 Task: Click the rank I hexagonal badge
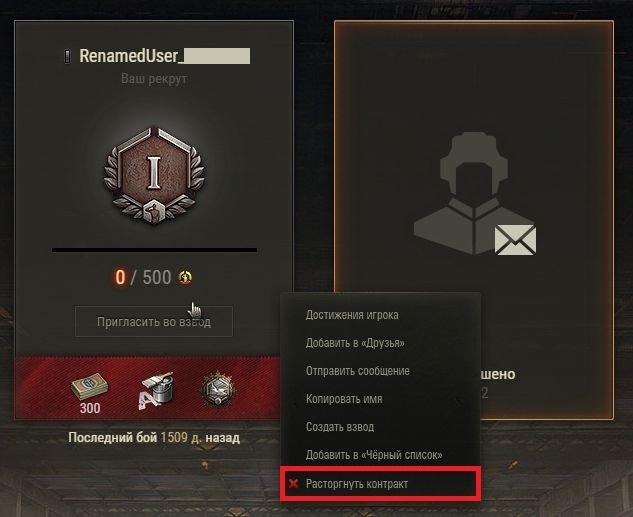(x=154, y=175)
